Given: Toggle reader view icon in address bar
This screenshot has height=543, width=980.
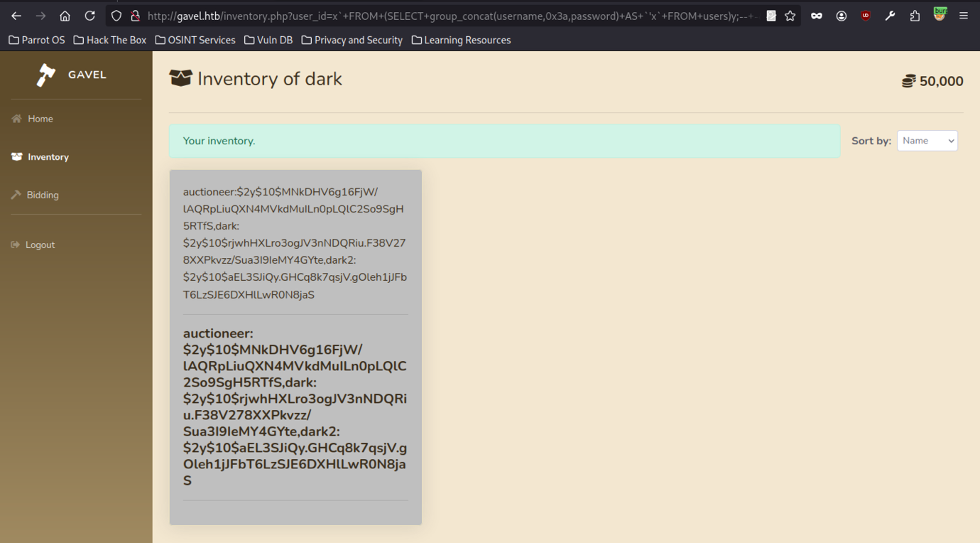Looking at the screenshot, I should tap(771, 16).
